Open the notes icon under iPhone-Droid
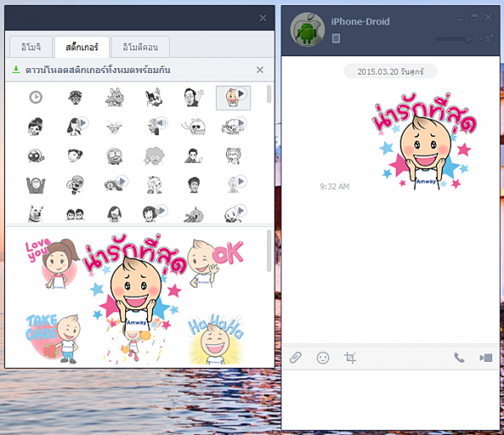504x435 pixels. 336,39
